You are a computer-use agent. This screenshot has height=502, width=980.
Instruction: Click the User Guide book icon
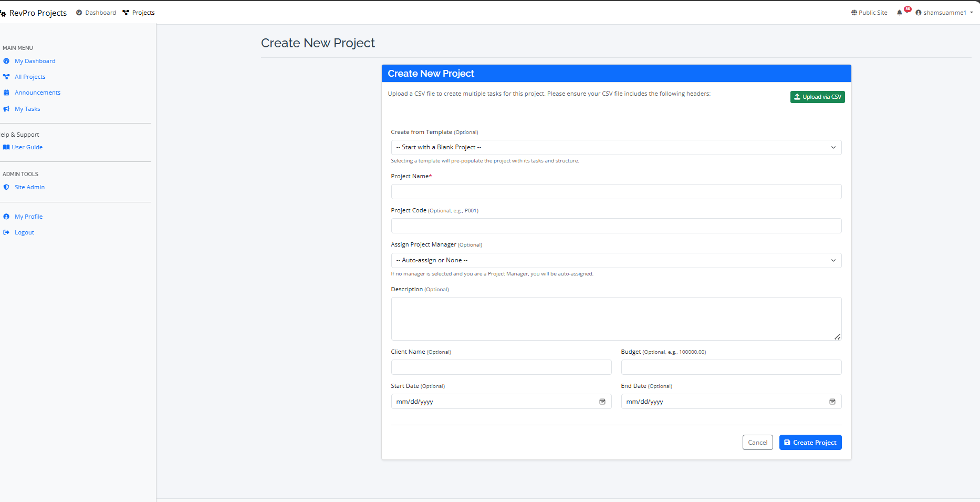pyautogui.click(x=6, y=147)
